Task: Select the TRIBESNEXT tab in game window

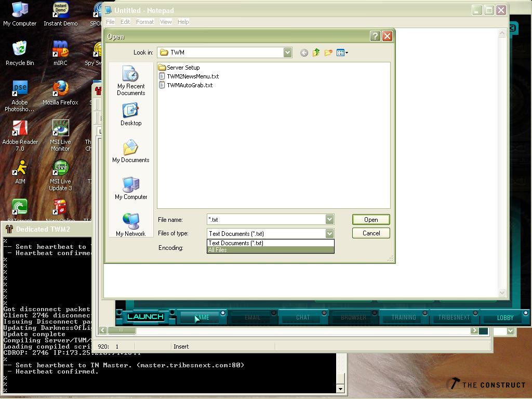Action: 454,317
